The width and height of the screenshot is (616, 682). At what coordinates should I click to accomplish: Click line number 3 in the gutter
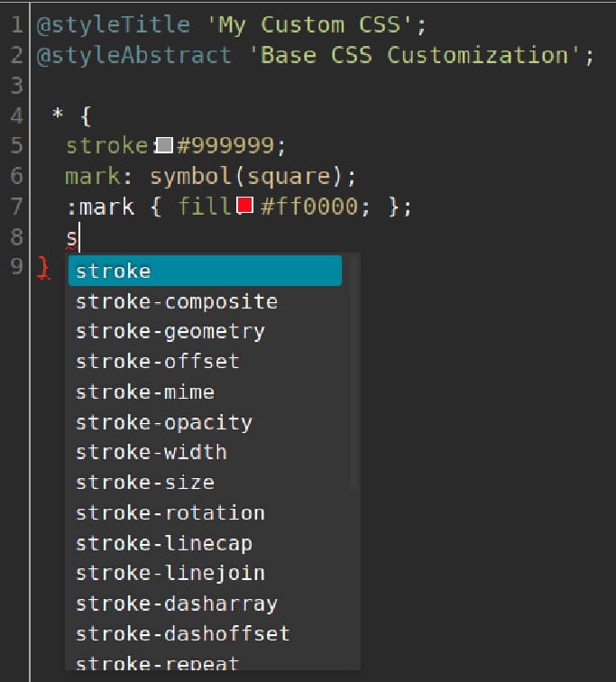click(16, 86)
